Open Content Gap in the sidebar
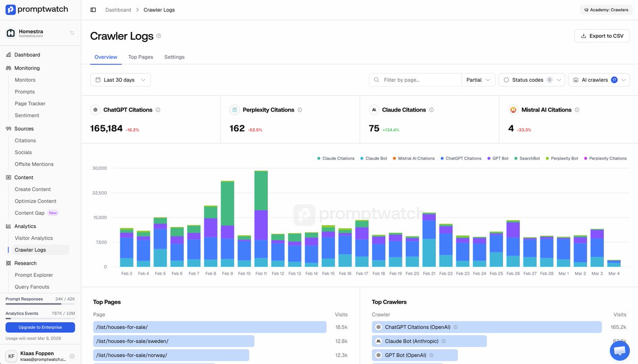This screenshot has height=364, width=638. pos(29,213)
